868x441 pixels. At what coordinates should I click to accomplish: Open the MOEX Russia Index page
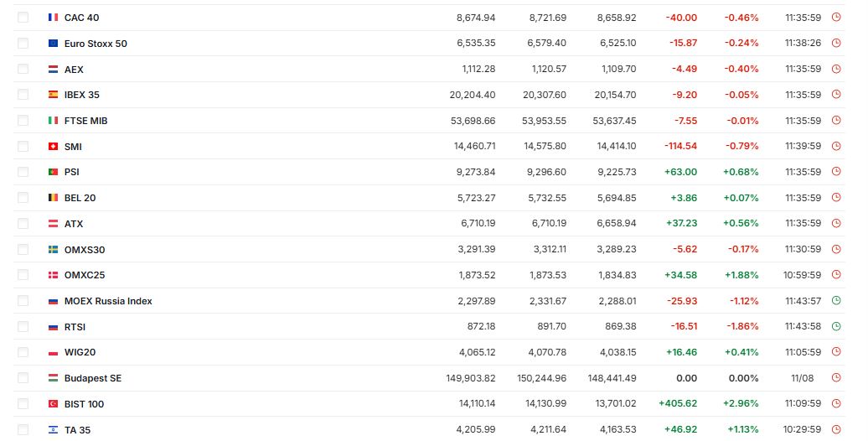pos(108,301)
